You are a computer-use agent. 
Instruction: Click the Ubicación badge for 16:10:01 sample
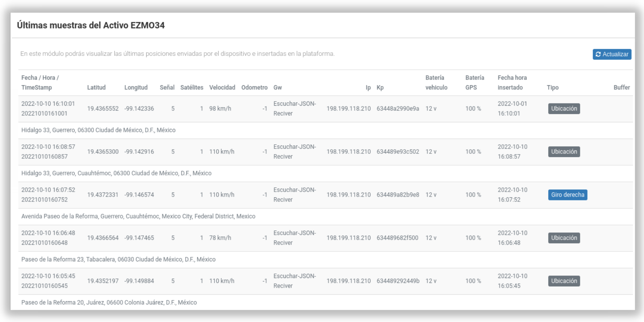564,109
